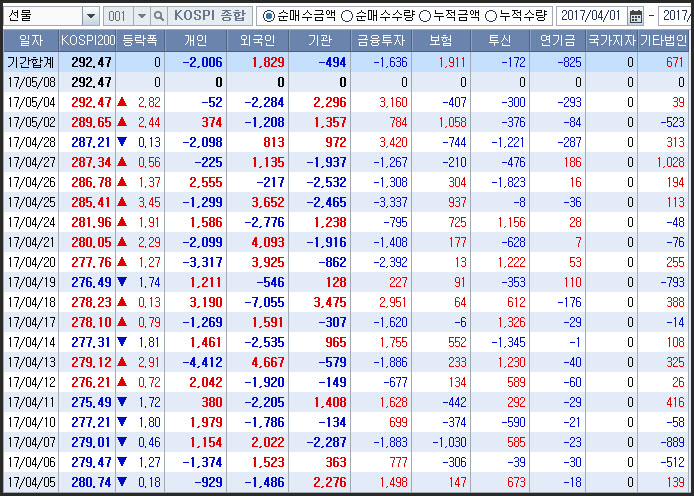Click the 보험 column header

[x=441, y=41]
